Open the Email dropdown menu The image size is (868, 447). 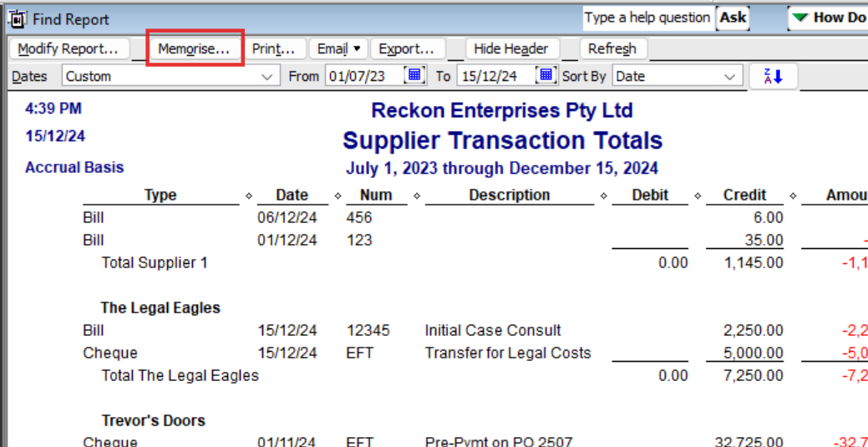pos(338,48)
